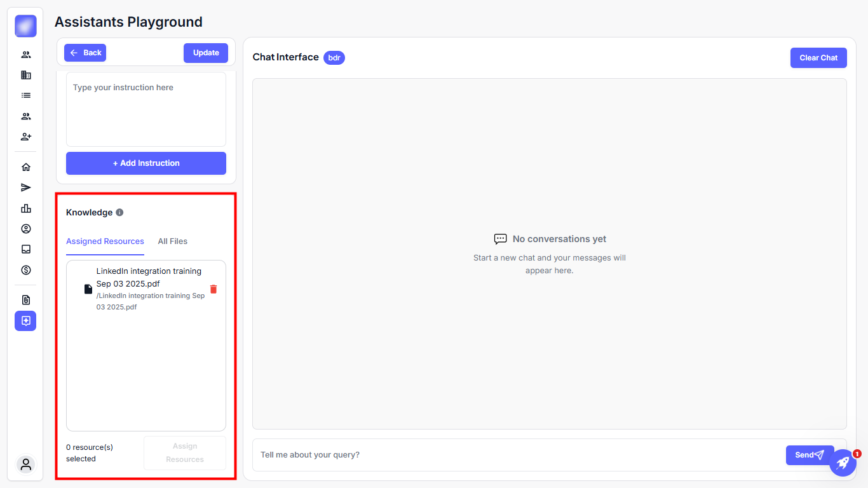Go to the home icon in sidebar
Screen dimensions: 868x488
26,167
